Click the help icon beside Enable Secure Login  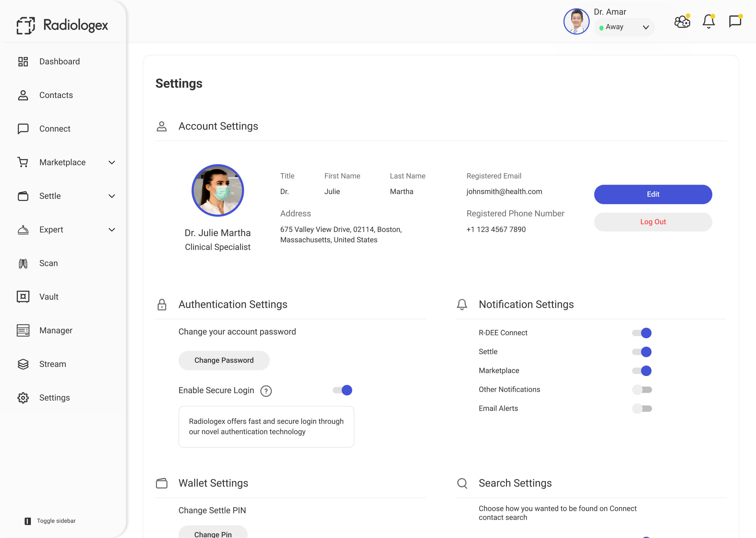click(x=266, y=391)
